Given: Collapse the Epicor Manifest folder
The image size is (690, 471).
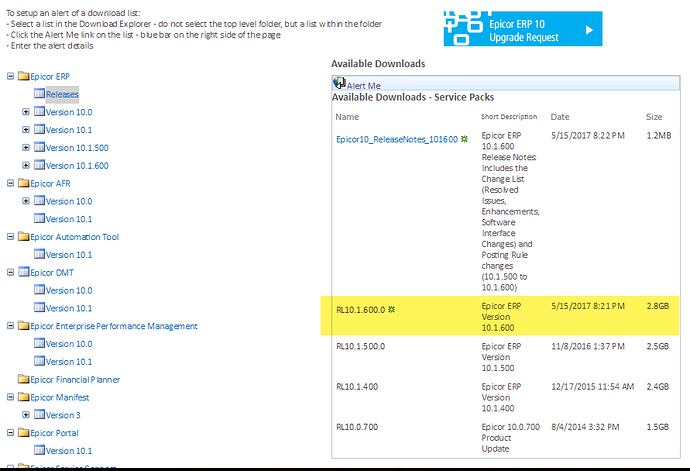Looking at the screenshot, I should 11,397.
